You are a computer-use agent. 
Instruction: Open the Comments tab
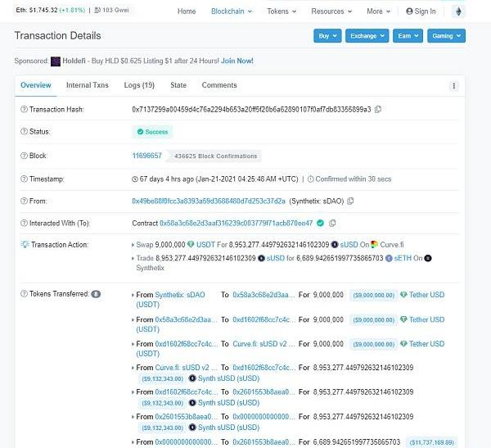click(219, 85)
